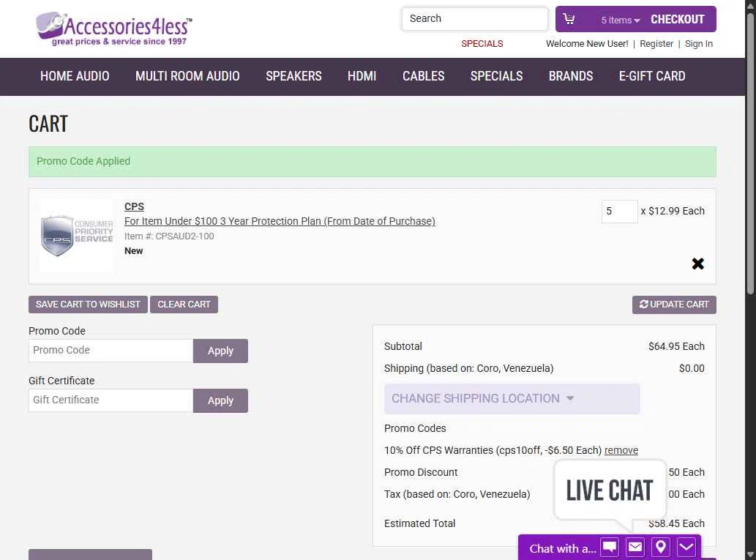Click the Live Chat bubble
756x560 pixels.
pyautogui.click(x=610, y=490)
